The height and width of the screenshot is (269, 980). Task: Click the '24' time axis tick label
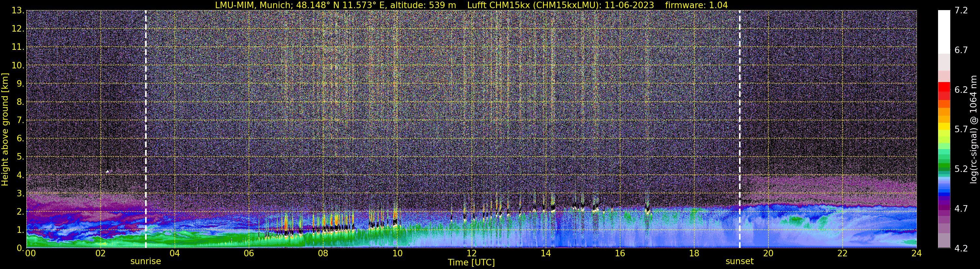point(917,253)
